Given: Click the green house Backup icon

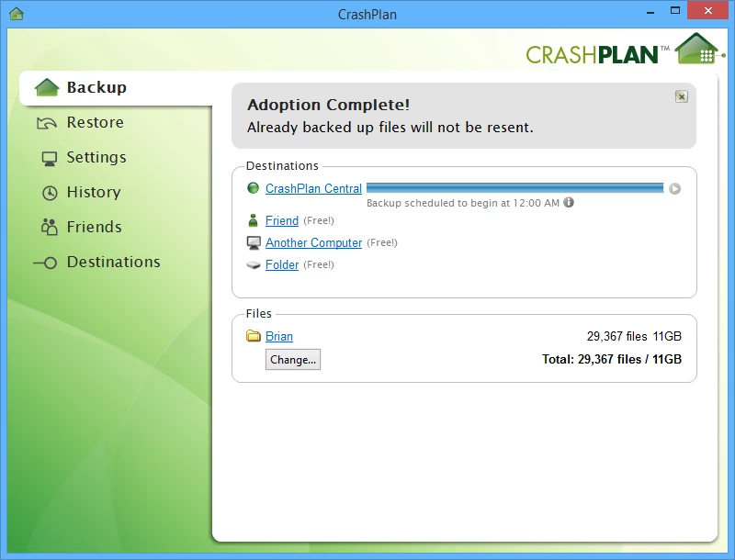Looking at the screenshot, I should point(47,87).
